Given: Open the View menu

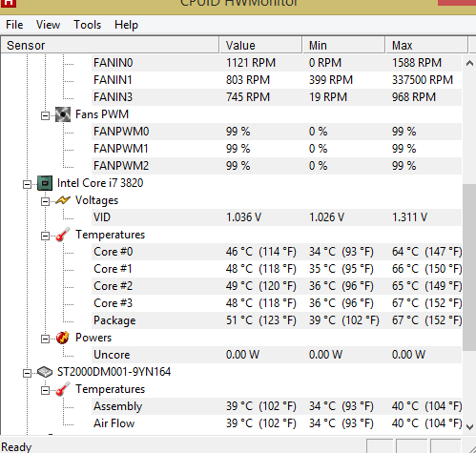Looking at the screenshot, I should click(48, 25).
